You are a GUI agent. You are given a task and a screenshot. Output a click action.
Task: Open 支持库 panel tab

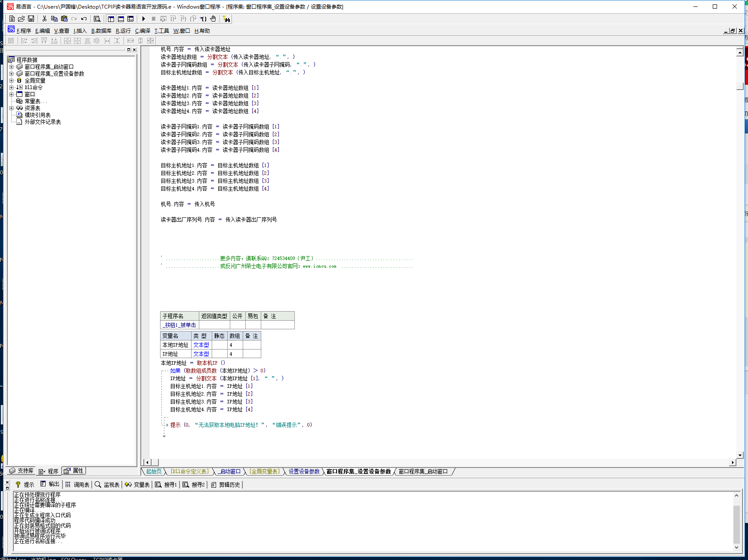[22, 471]
